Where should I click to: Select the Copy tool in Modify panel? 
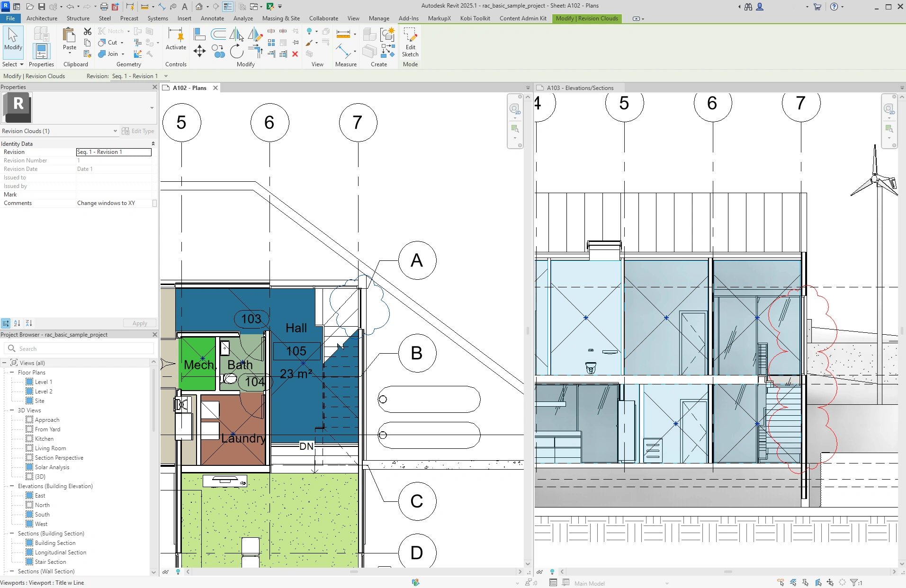pos(218,51)
